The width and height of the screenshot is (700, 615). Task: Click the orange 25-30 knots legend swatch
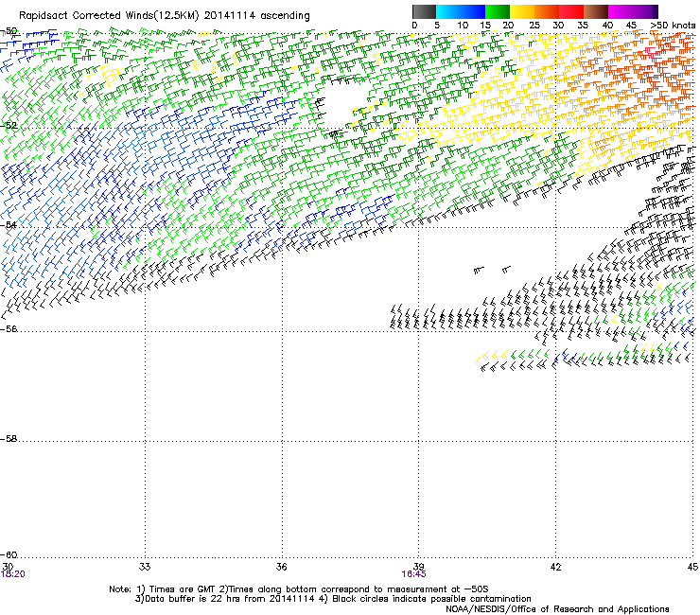(547, 11)
